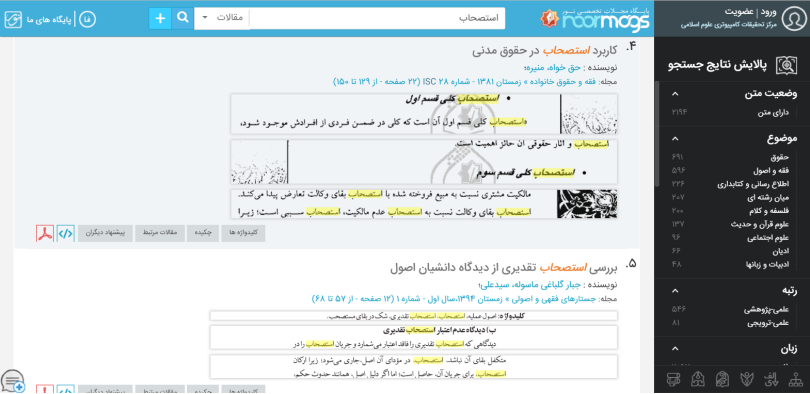Screen dimensions: 810x394
Task: Open article title کاربرد استصحاب در حقوق مدنی
Action: (x=544, y=51)
